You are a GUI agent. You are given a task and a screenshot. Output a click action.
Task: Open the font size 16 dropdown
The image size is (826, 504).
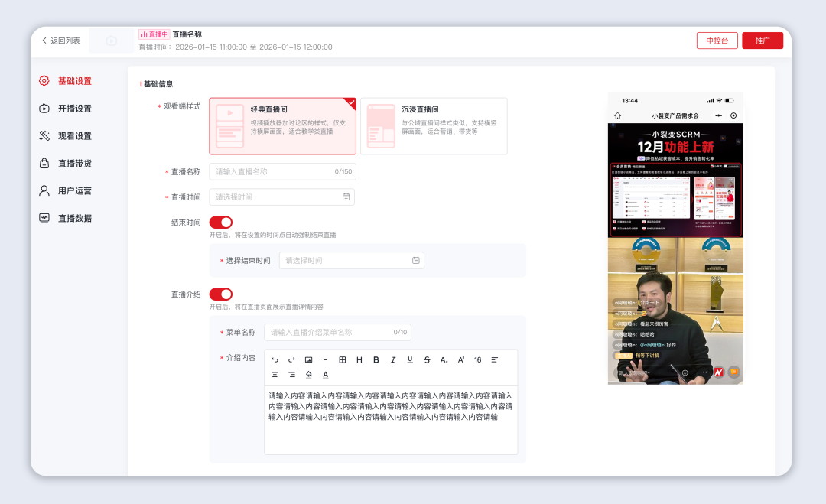[x=477, y=360]
